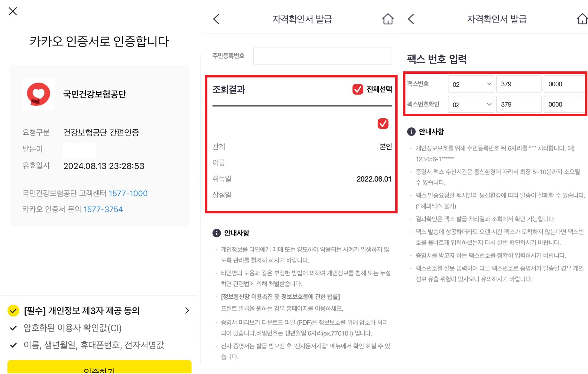Toggle 개인정보 제3자 제공 동의 yellow check
The image size is (588, 374).
point(13,310)
